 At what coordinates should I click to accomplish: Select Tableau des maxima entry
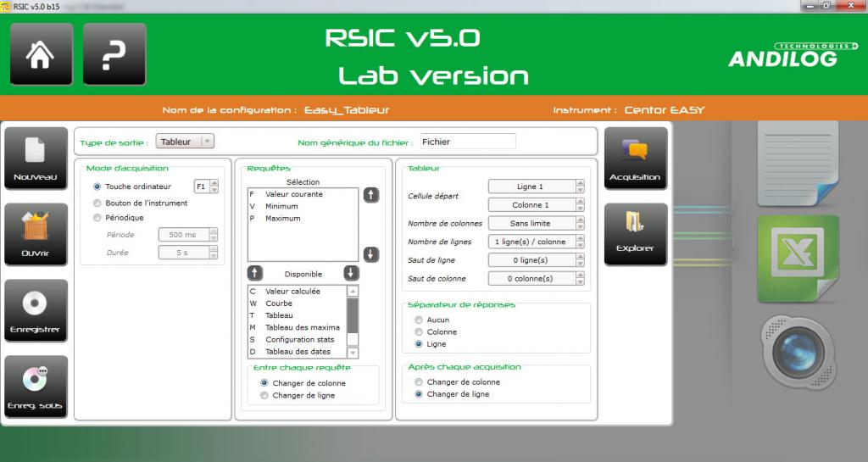[x=298, y=327]
